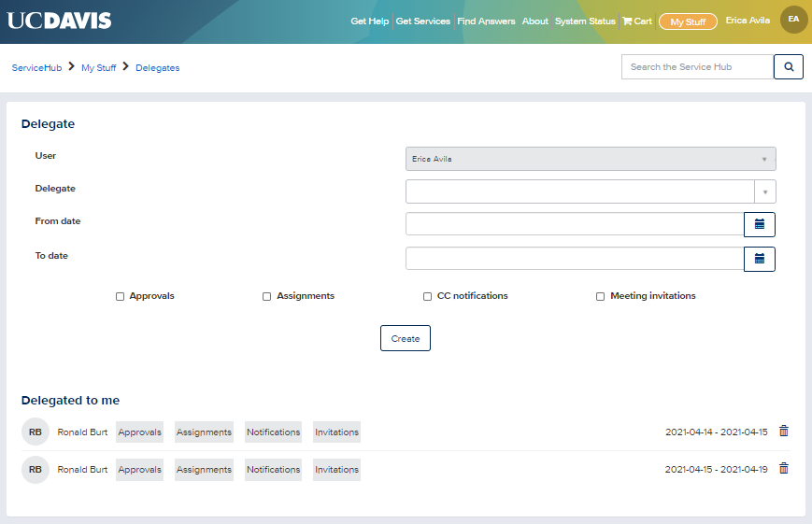812x524 pixels.
Task: Toggle the Meeting invitations checkbox
Action: [x=600, y=296]
